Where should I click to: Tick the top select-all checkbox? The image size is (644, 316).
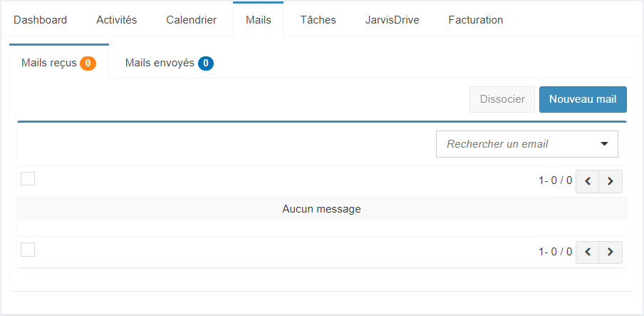28,179
